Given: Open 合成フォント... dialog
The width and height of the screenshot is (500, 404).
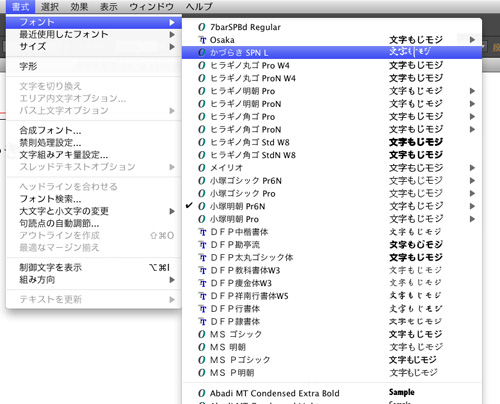Looking at the screenshot, I should (94, 130).
